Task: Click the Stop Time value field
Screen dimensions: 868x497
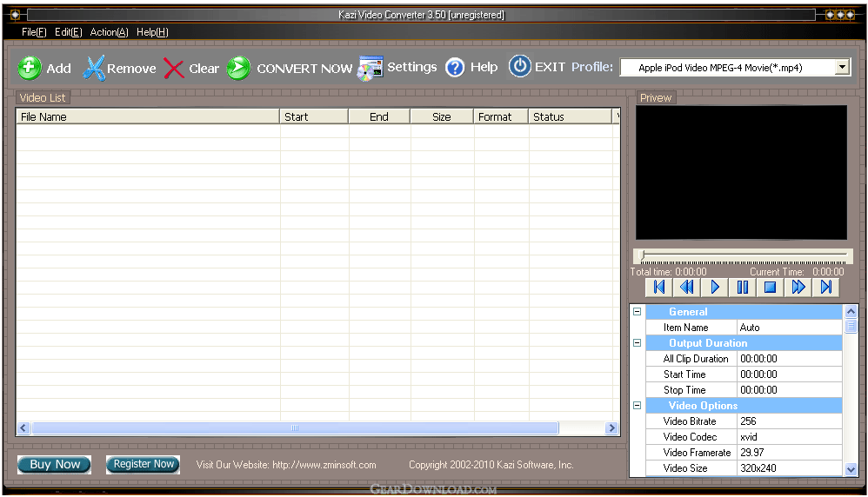Action: click(790, 390)
